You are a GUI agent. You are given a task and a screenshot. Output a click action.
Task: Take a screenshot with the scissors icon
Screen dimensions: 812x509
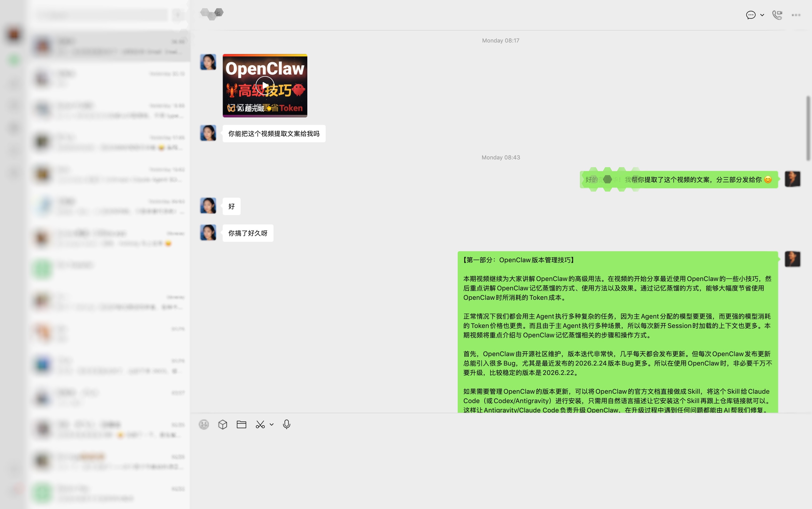260,424
